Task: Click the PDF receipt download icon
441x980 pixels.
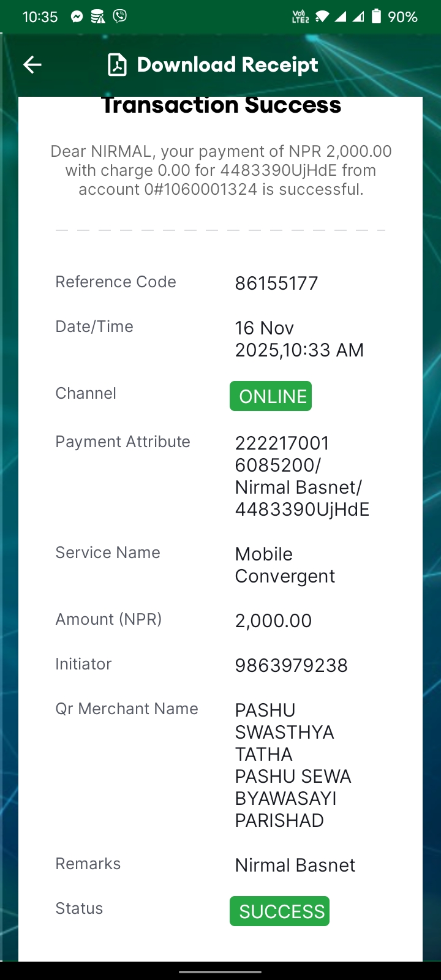Action: point(117,64)
